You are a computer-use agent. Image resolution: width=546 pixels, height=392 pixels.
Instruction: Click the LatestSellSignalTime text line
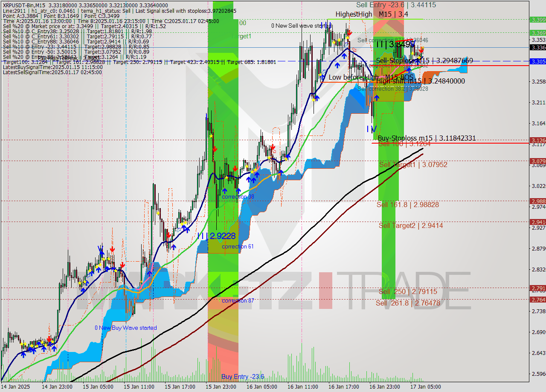(52, 72)
